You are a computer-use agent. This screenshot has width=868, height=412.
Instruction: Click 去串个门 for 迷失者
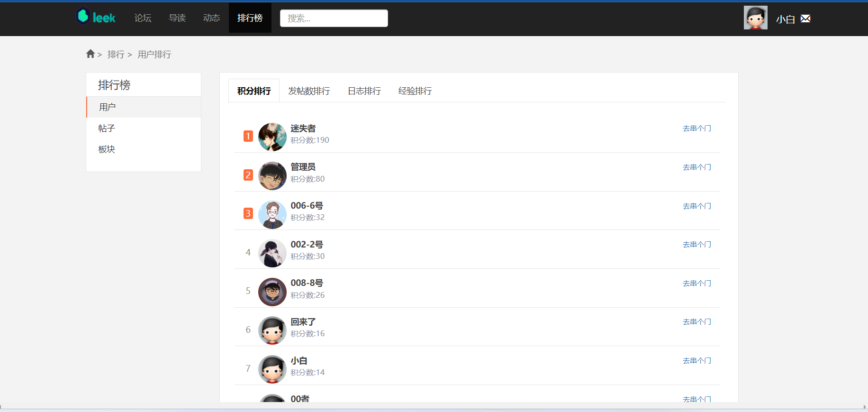coord(697,128)
